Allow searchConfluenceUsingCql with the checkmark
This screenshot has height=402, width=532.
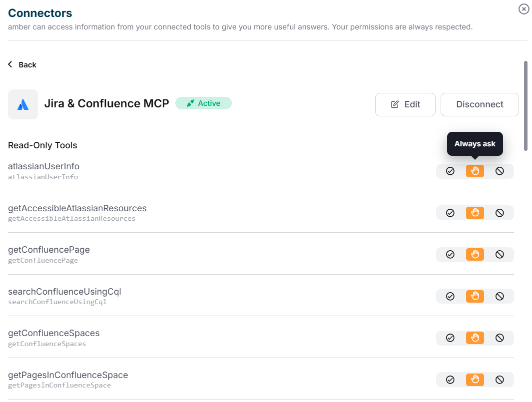pos(450,296)
